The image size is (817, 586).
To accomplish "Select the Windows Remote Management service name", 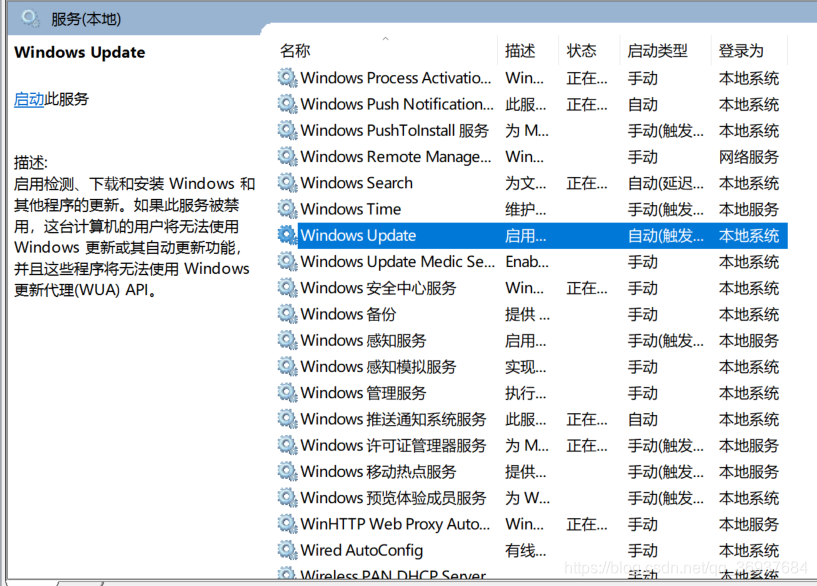I will (x=396, y=156).
